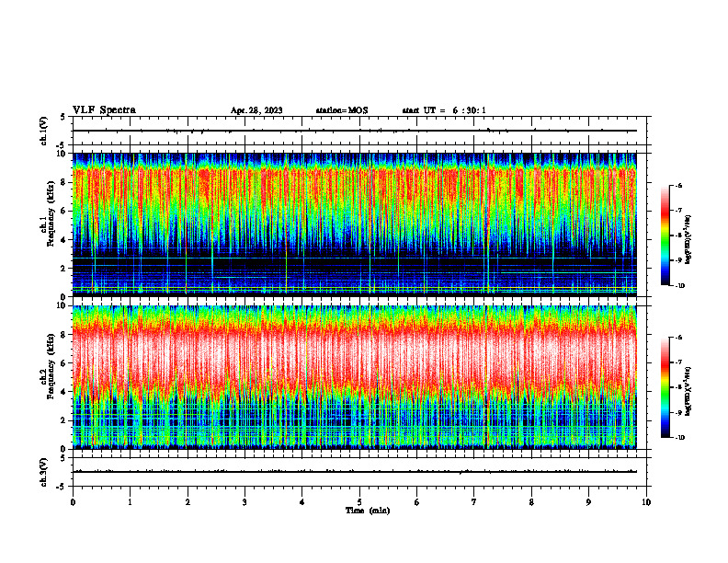Image resolution: width=728 pixels, height=563 pixels.
Task: Click the ch.1(V) axis label
Action: pos(44,131)
